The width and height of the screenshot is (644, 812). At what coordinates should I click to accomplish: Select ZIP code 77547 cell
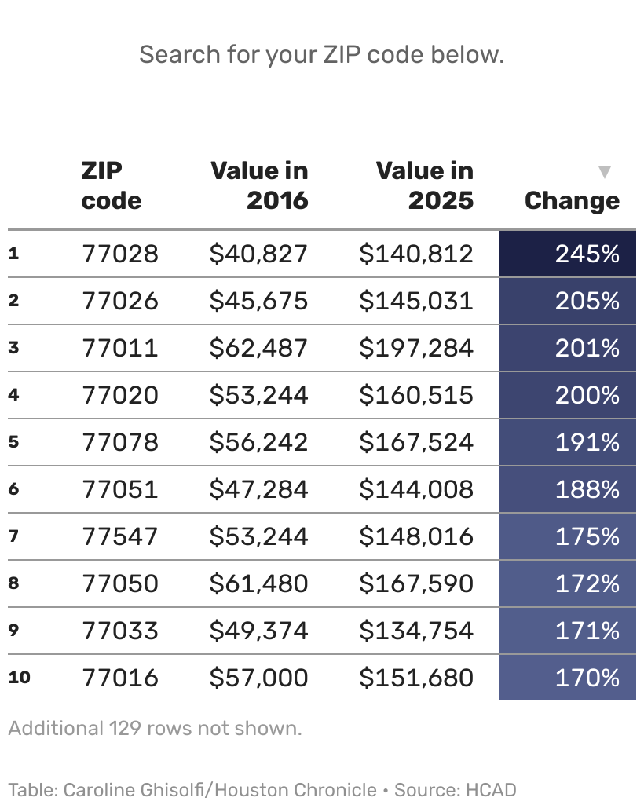point(120,536)
